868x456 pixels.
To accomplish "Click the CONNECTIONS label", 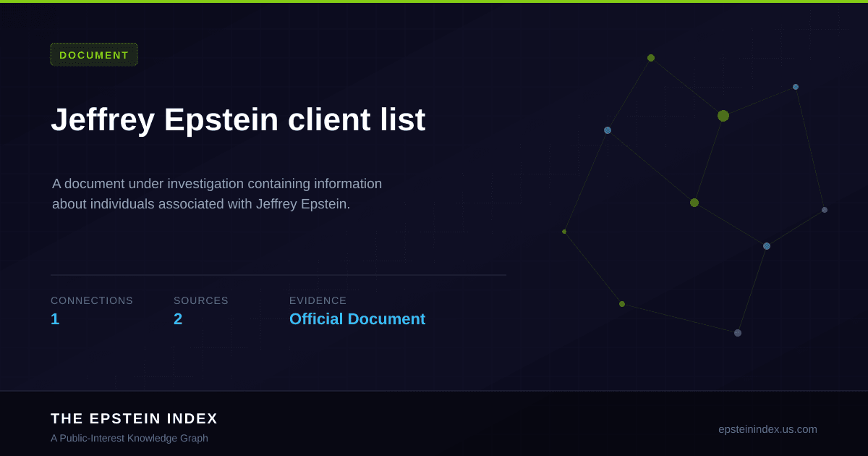I will (x=92, y=300).
